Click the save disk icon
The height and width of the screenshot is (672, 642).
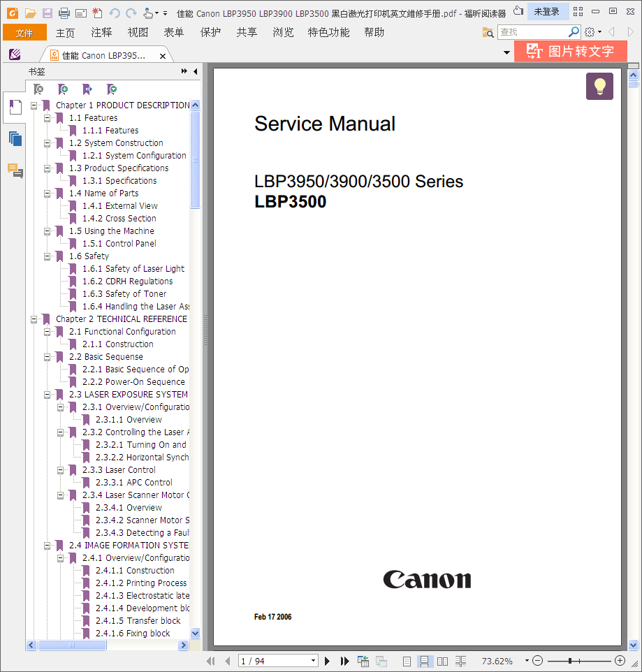point(47,13)
